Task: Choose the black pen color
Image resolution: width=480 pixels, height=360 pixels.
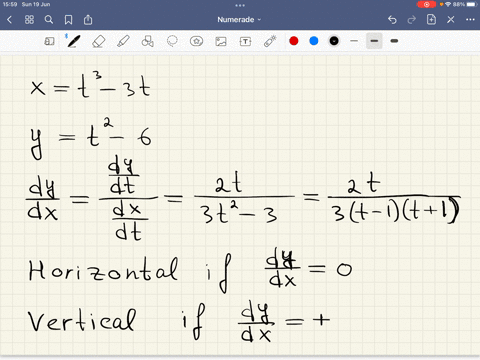Action: pyautogui.click(x=334, y=41)
